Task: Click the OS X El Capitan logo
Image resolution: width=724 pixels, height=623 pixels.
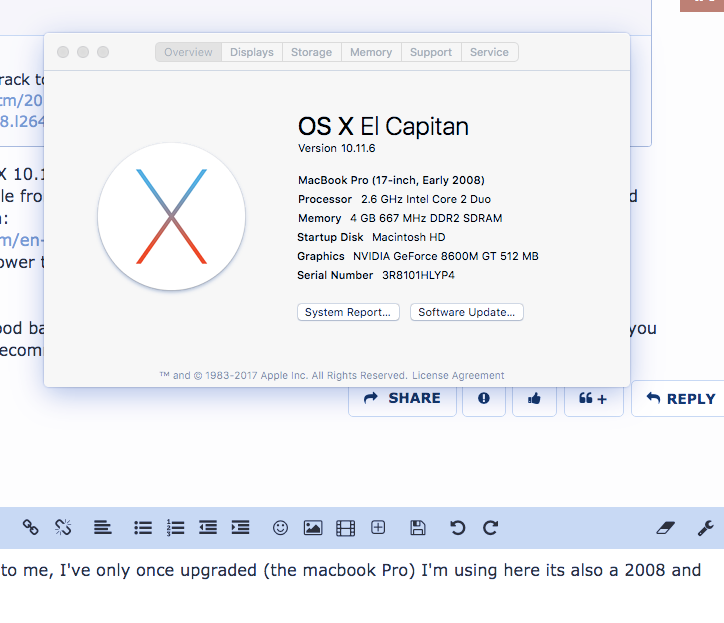Action: coord(171,217)
